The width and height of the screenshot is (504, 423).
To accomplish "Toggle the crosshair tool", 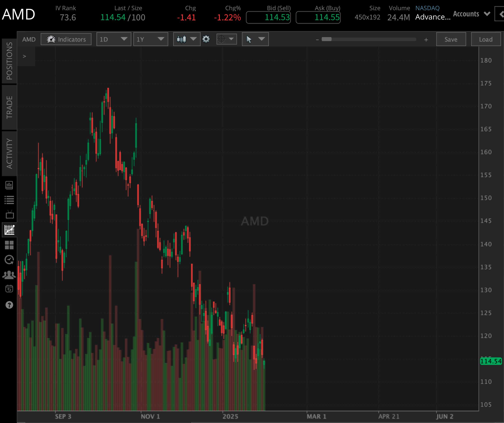I will pyautogui.click(x=223, y=39).
